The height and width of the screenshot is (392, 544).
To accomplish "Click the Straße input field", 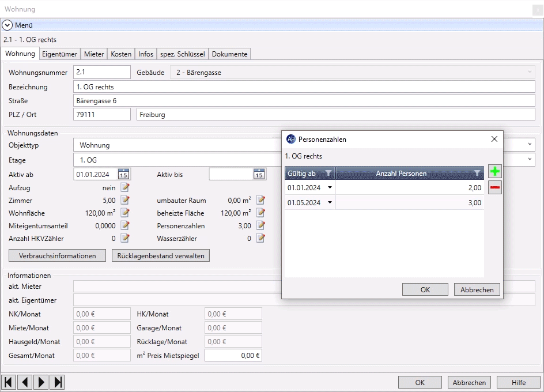I will click(304, 101).
